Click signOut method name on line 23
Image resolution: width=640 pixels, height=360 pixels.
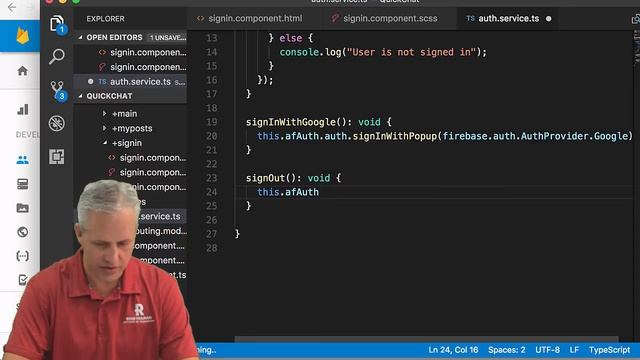click(265, 178)
